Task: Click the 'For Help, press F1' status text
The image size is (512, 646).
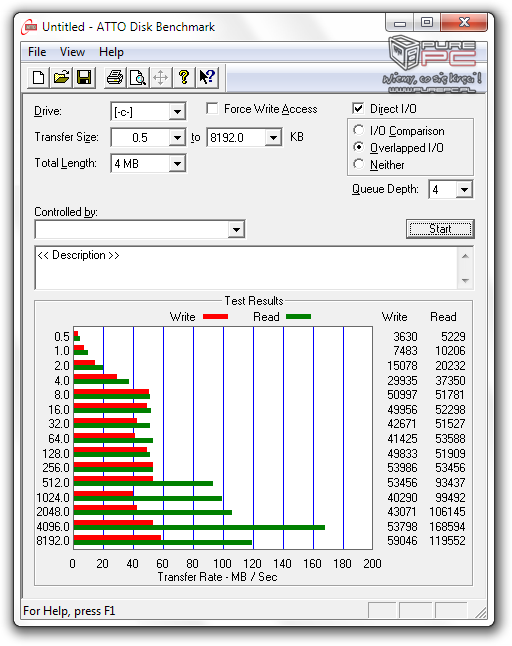Action: tap(69, 611)
